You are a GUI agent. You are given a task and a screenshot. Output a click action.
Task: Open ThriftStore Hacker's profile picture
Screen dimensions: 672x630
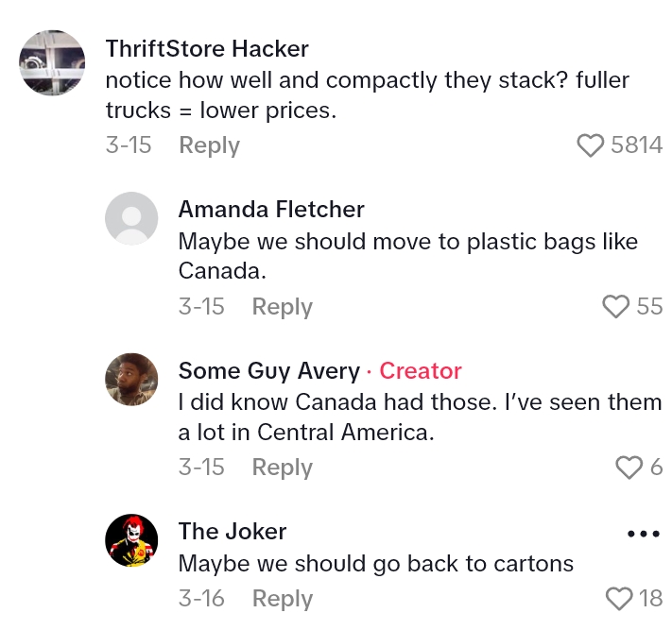pyautogui.click(x=52, y=63)
